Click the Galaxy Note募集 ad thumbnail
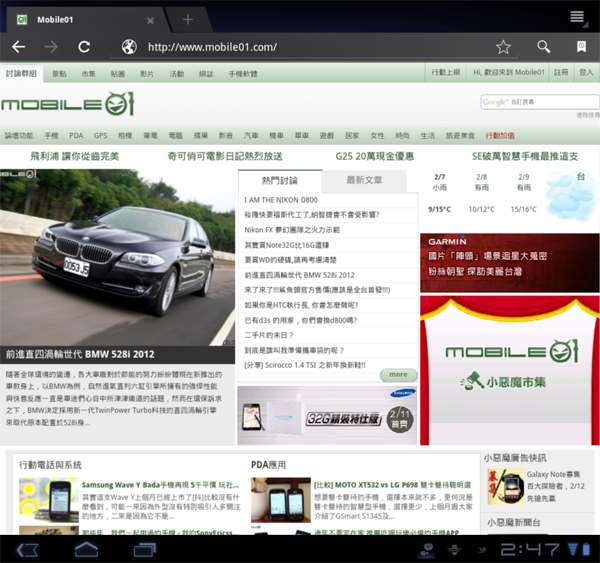Viewport: 600px width, 563px height. (x=506, y=487)
